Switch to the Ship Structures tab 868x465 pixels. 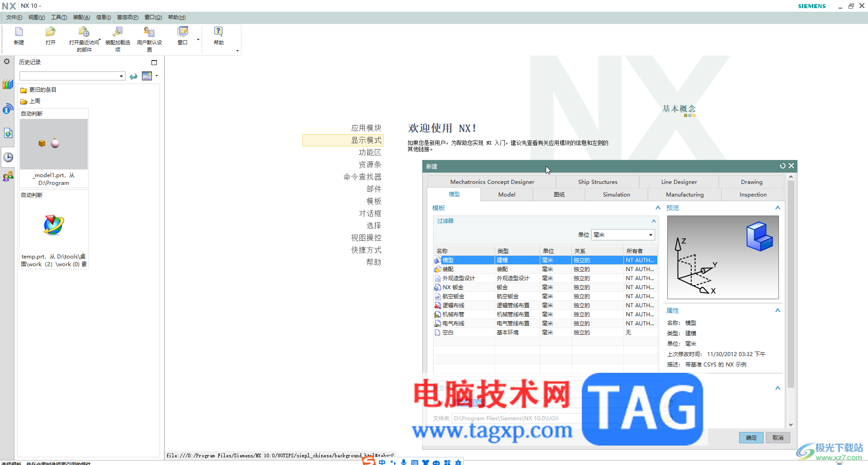598,182
